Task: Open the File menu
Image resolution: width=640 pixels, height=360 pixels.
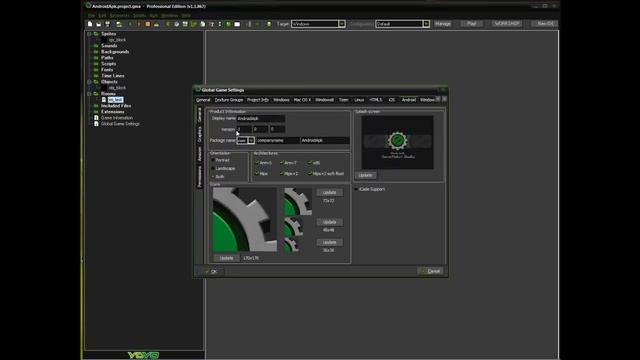Action: point(91,16)
